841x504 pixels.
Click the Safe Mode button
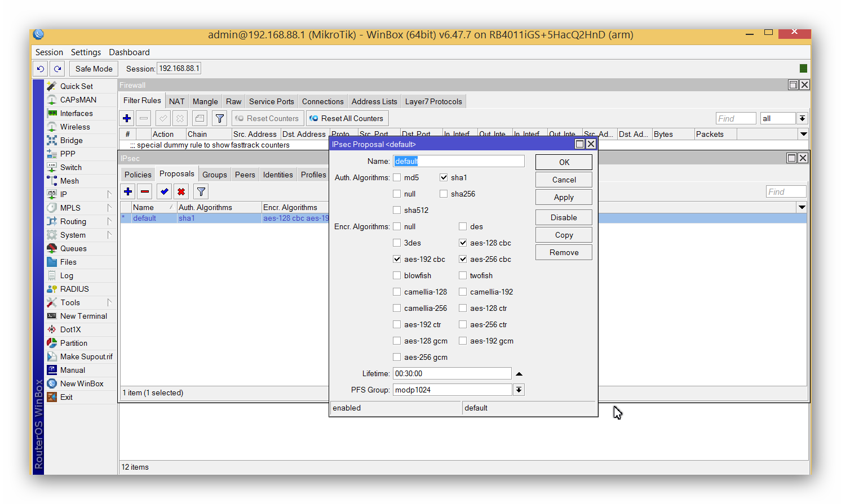pyautogui.click(x=94, y=69)
